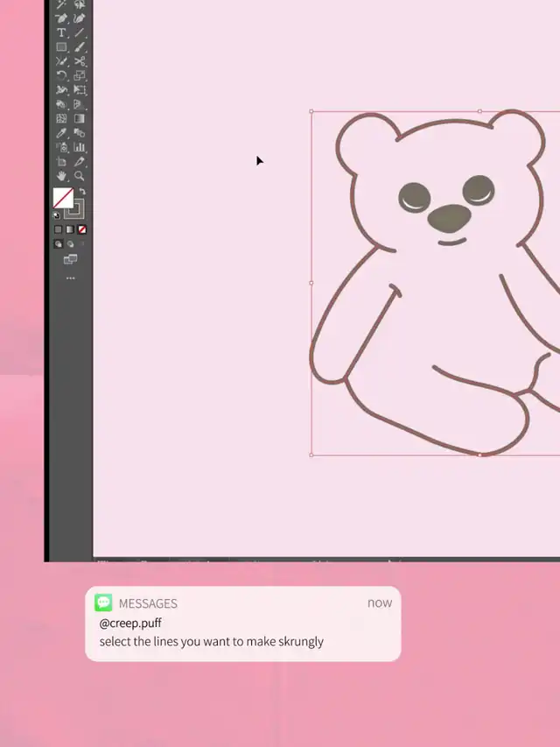This screenshot has width=560, height=747.
Task: Select the Curvature tool
Action: pyautogui.click(x=80, y=18)
